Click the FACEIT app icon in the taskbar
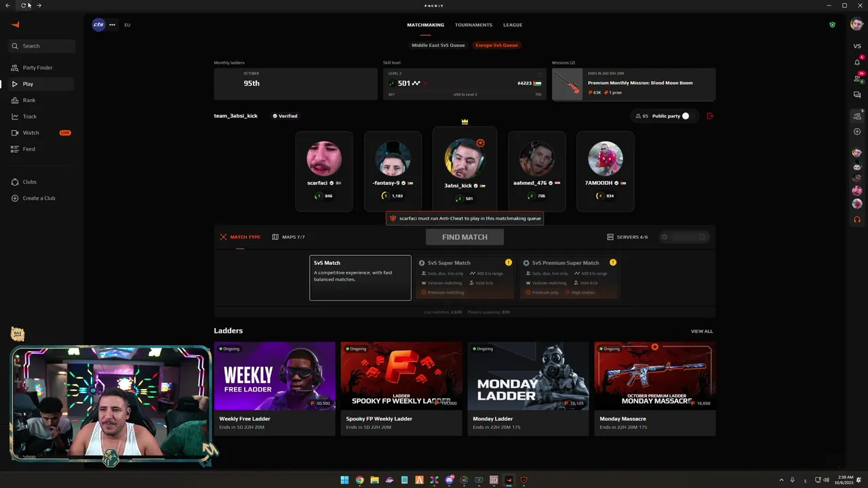The height and width of the screenshot is (488, 868). tap(509, 480)
